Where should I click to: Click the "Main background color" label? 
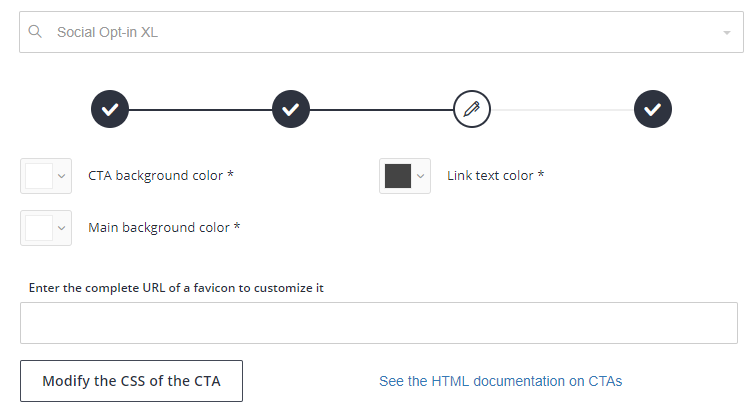pyautogui.click(x=164, y=227)
